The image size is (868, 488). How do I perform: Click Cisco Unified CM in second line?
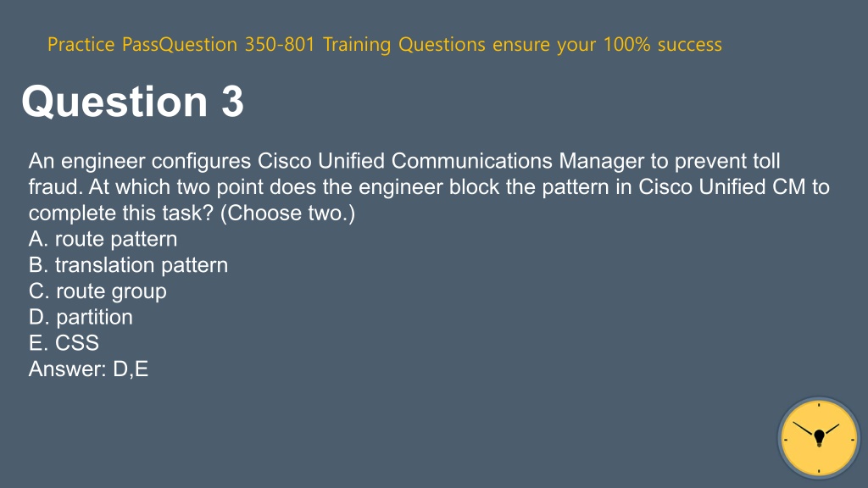pos(722,187)
